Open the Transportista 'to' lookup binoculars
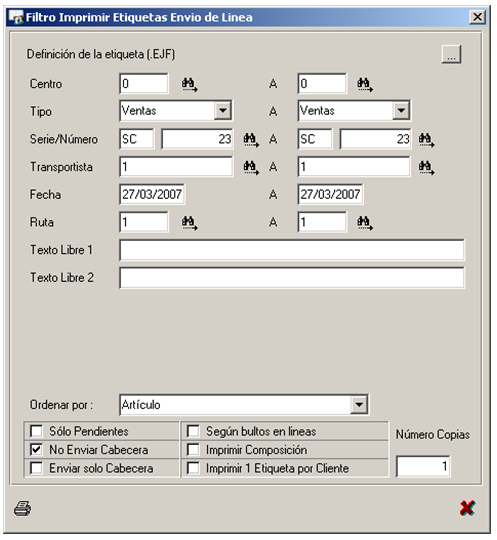 click(x=426, y=168)
